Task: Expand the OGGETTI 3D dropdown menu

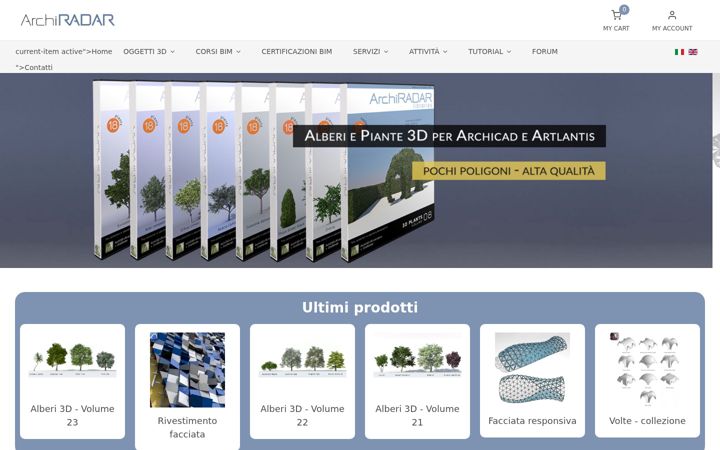Action: [x=149, y=51]
